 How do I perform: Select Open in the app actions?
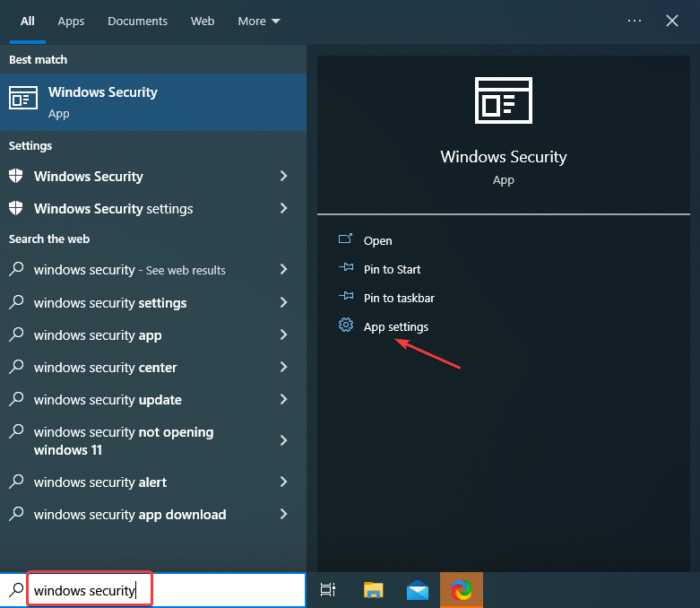tap(377, 240)
